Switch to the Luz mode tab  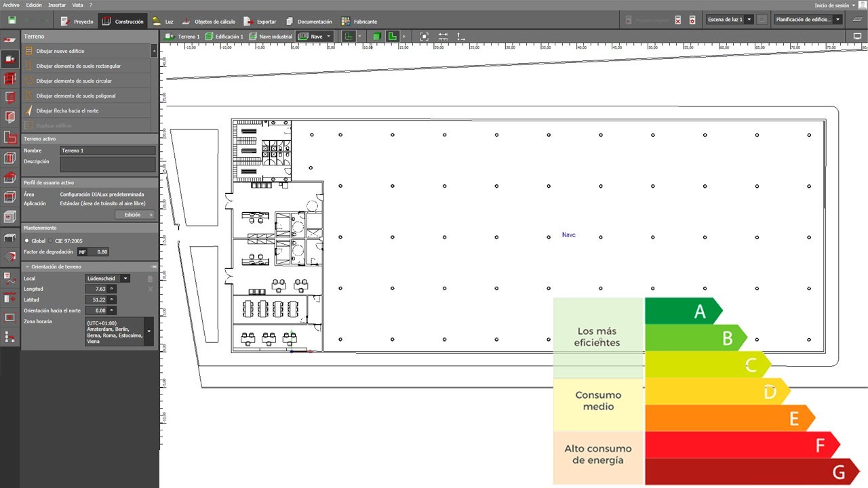click(163, 21)
